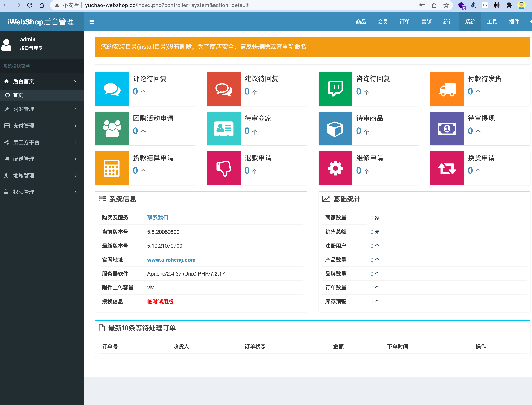Click the hamburger sidebar toggle icon
This screenshot has width=532, height=405.
pyautogui.click(x=92, y=22)
